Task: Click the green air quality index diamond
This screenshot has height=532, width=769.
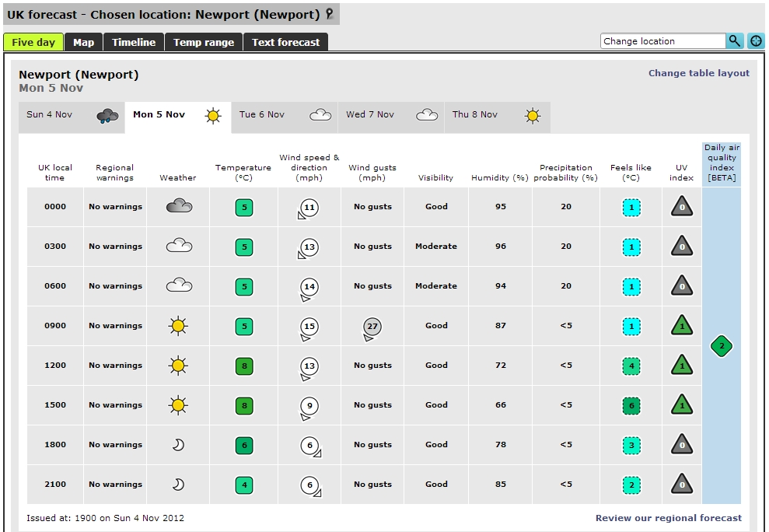Action: pyautogui.click(x=722, y=346)
